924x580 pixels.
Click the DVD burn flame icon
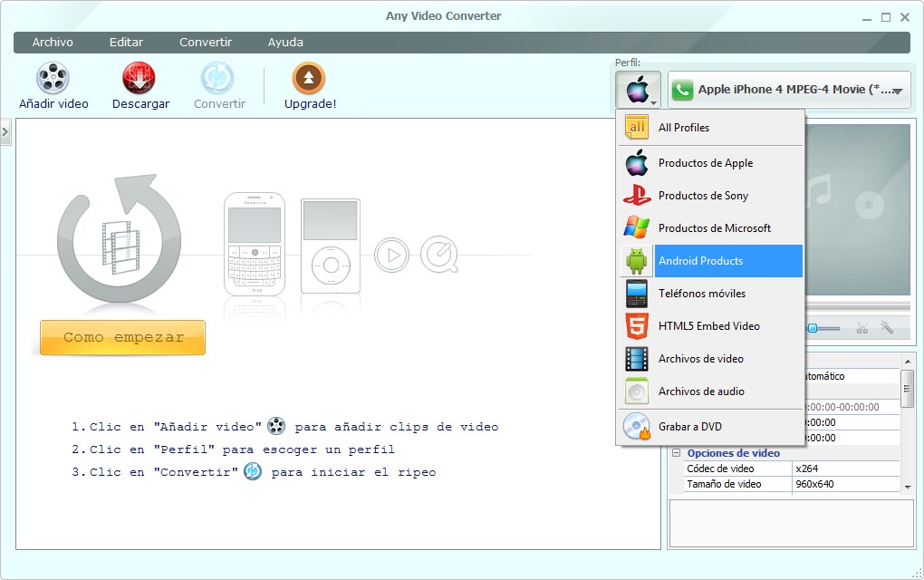(x=637, y=426)
